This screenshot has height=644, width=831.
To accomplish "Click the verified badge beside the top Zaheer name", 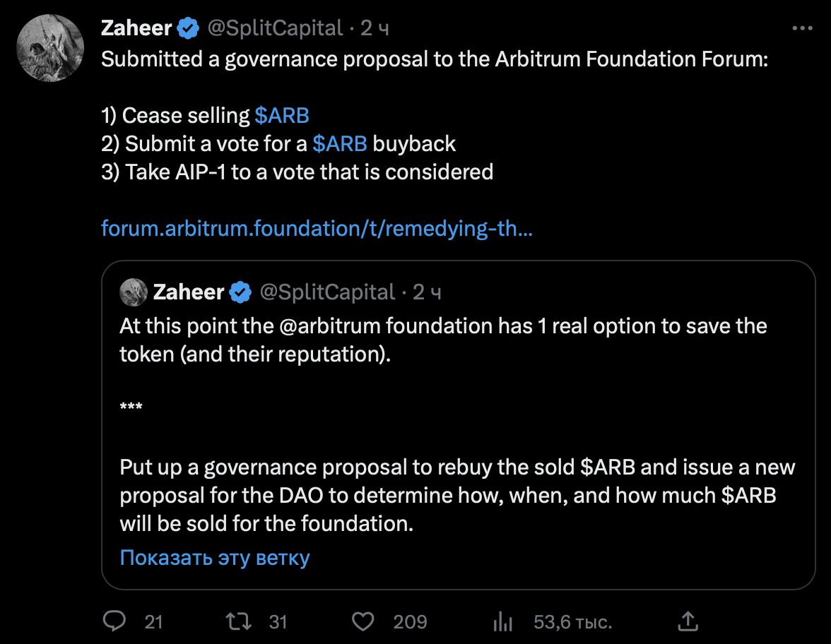I will (x=188, y=28).
